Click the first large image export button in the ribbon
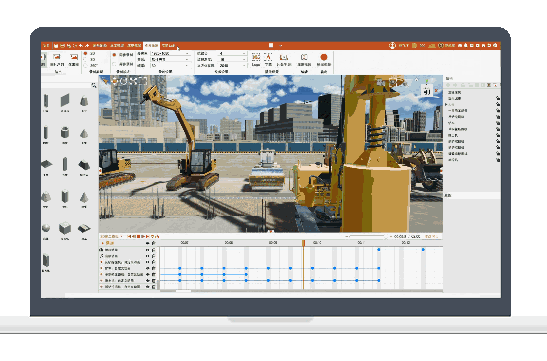547x361 pixels. click(x=57, y=59)
